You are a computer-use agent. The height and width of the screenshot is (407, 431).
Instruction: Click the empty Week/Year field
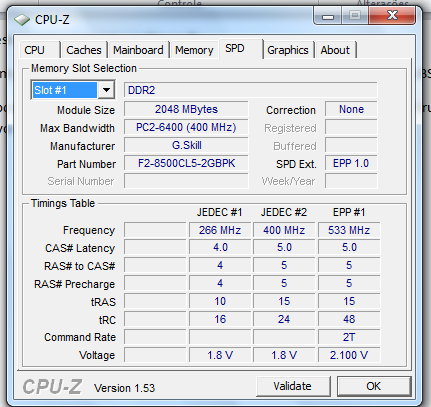point(351,181)
